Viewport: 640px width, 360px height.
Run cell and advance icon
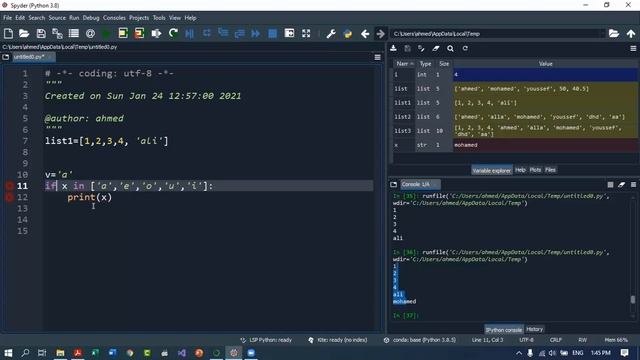click(139, 33)
